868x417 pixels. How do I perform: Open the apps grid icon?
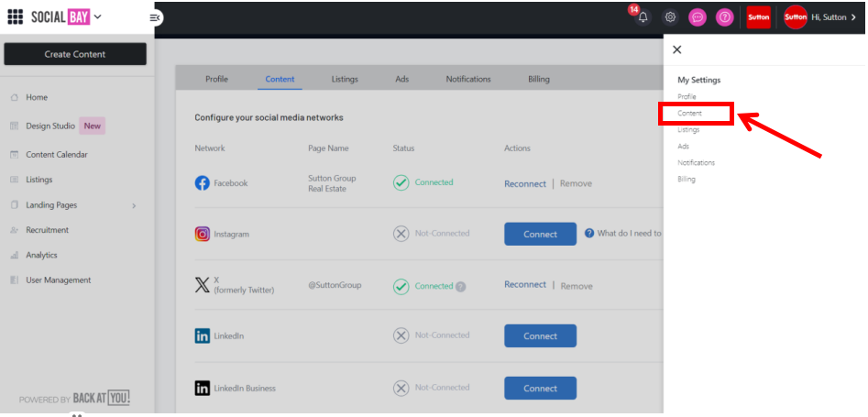pos(15,17)
